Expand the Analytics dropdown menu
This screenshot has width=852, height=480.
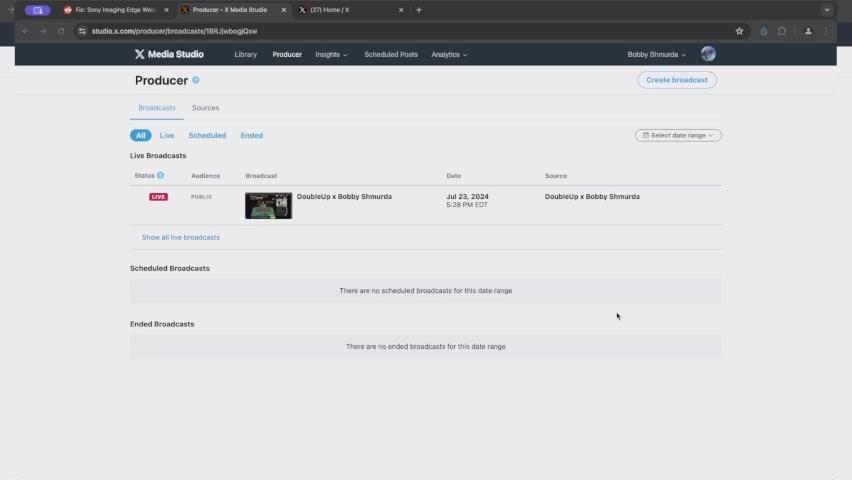coord(449,54)
